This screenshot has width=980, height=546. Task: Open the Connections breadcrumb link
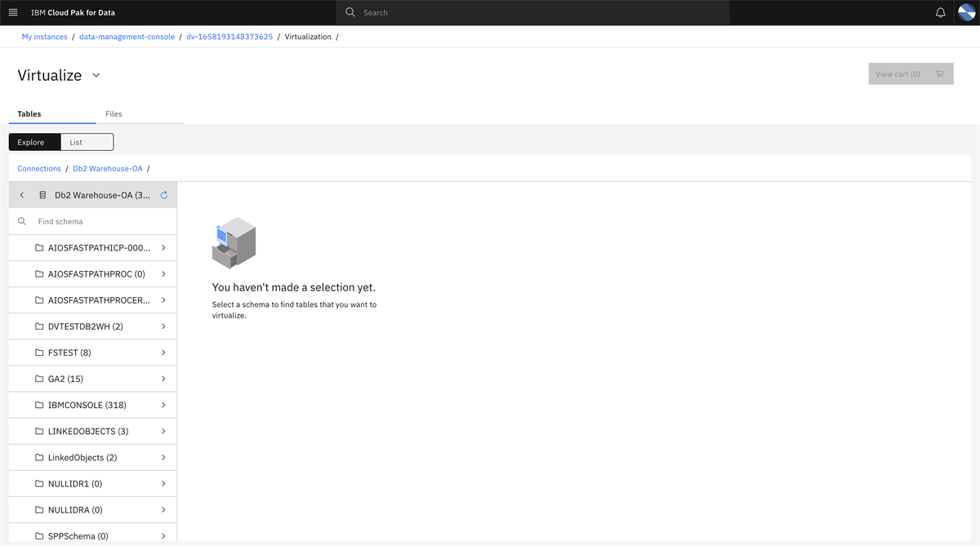(38, 168)
